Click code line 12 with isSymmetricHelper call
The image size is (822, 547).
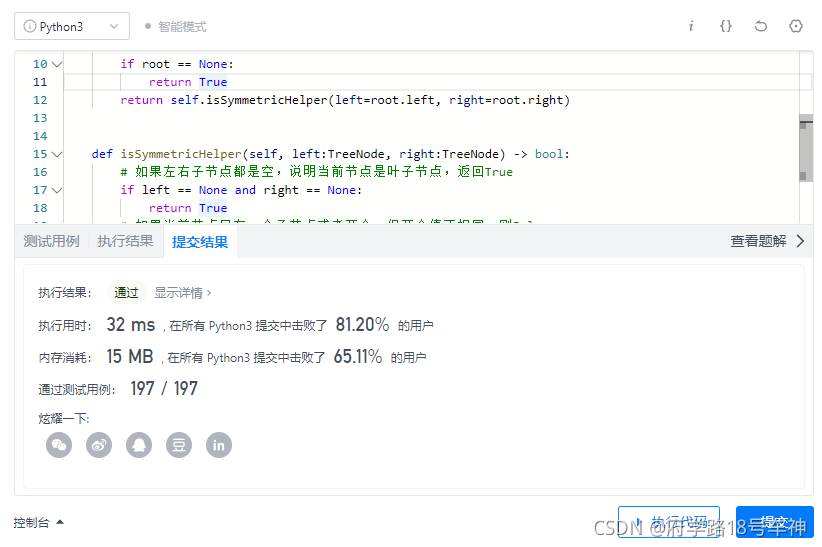pos(345,100)
